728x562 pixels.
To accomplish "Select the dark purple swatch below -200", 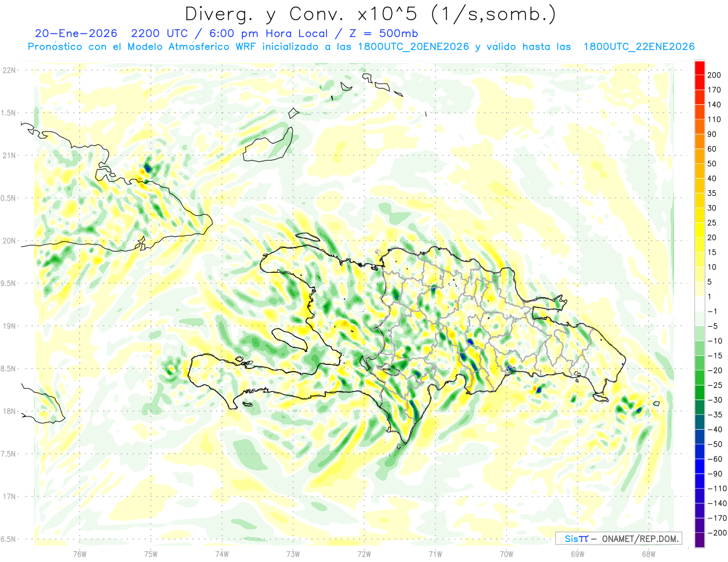I will (699, 541).
